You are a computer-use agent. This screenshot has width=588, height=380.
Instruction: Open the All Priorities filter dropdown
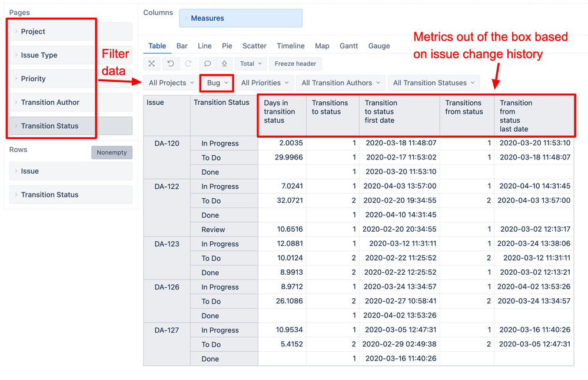(265, 83)
